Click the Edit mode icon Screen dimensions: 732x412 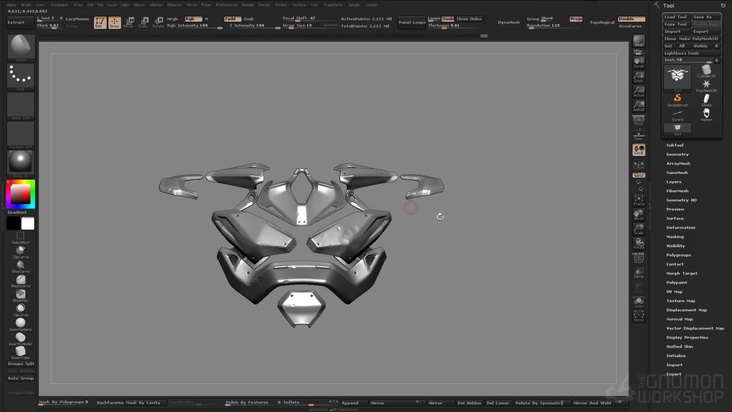[x=100, y=22]
